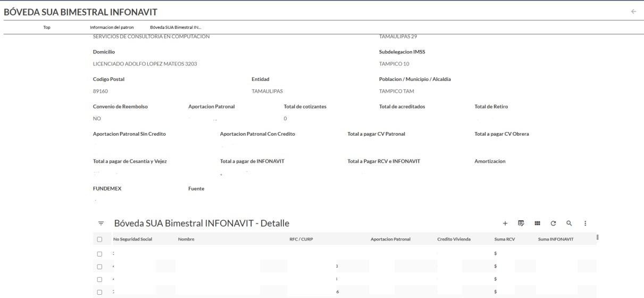Click the table's vertical scrollbar handle
This screenshot has width=644, height=298.
598,237
